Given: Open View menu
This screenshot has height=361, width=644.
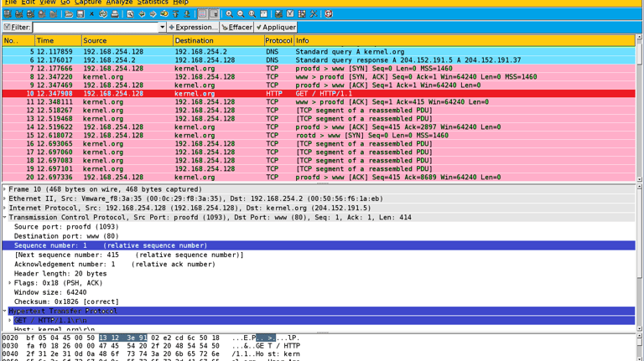Looking at the screenshot, I should pos(47,3).
